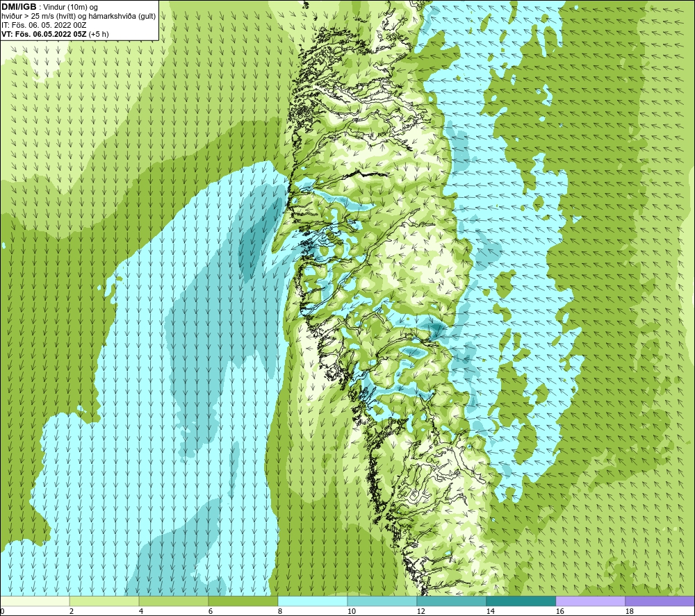Click the 'Vindur (10m) og' text
Viewport: 695px width, 616px height.
tap(71, 7)
